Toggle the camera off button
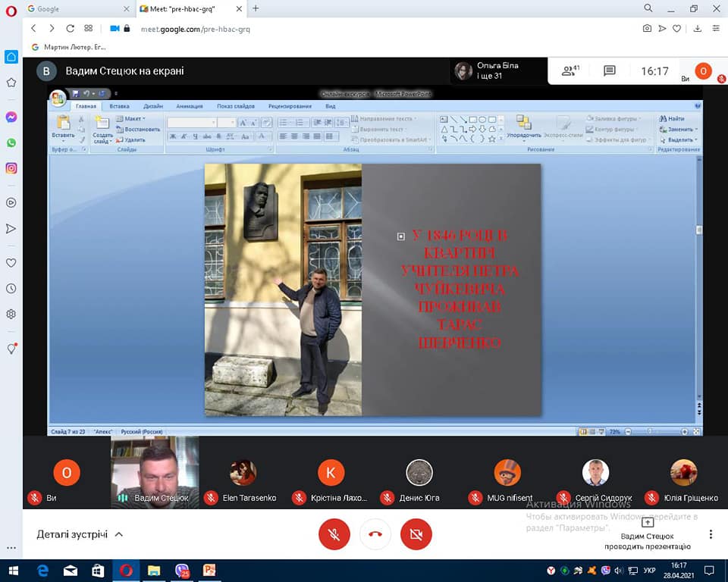The height and width of the screenshot is (582, 728). point(416,534)
